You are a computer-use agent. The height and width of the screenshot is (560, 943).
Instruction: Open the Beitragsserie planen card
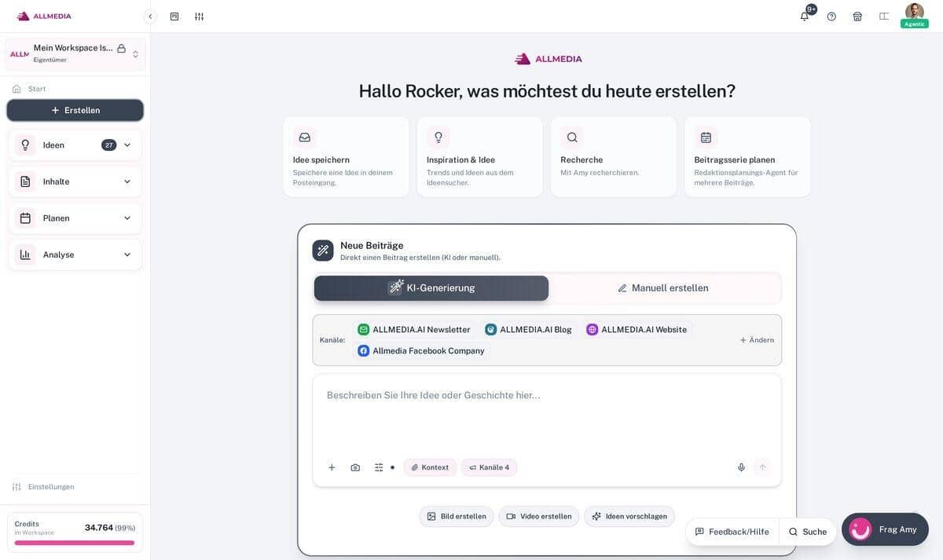click(747, 157)
